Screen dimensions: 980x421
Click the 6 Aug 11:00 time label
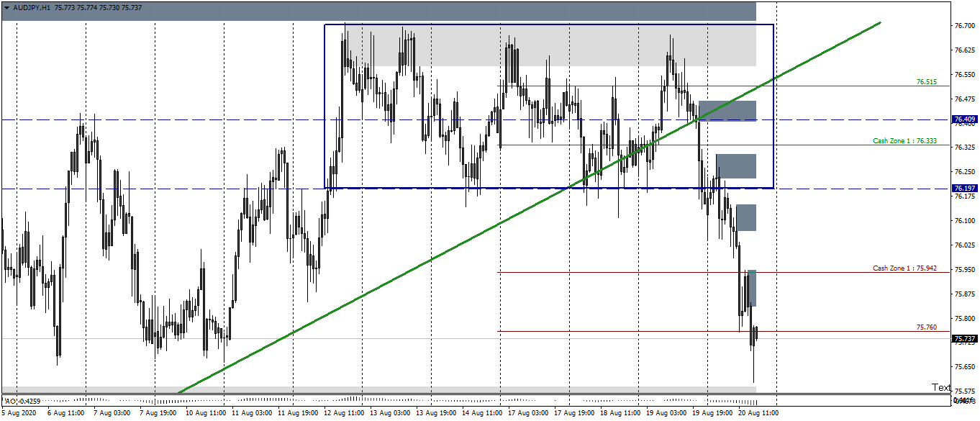[x=67, y=414]
